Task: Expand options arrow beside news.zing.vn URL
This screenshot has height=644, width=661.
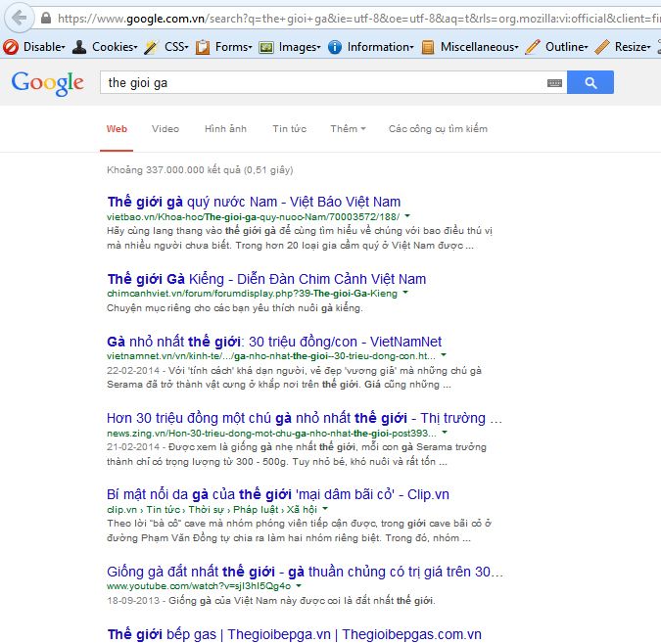Action: (x=445, y=433)
